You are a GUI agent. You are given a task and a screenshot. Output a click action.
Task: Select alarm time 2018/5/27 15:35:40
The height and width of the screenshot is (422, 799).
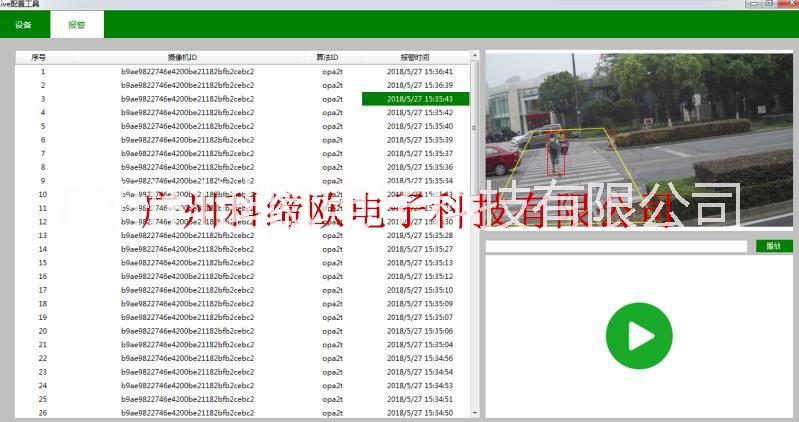click(419, 126)
